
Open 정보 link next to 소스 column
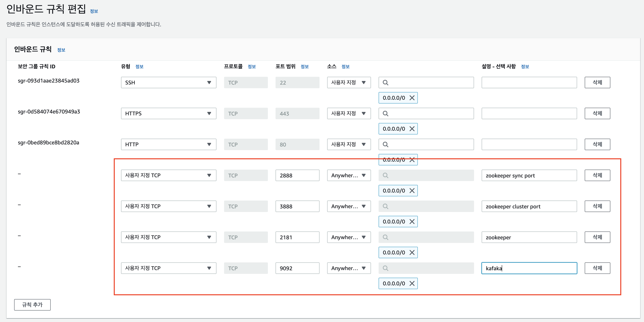[346, 67]
